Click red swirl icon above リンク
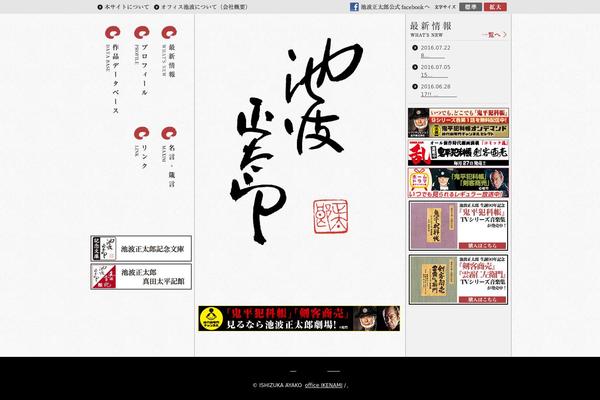600x400 pixels. point(141,133)
